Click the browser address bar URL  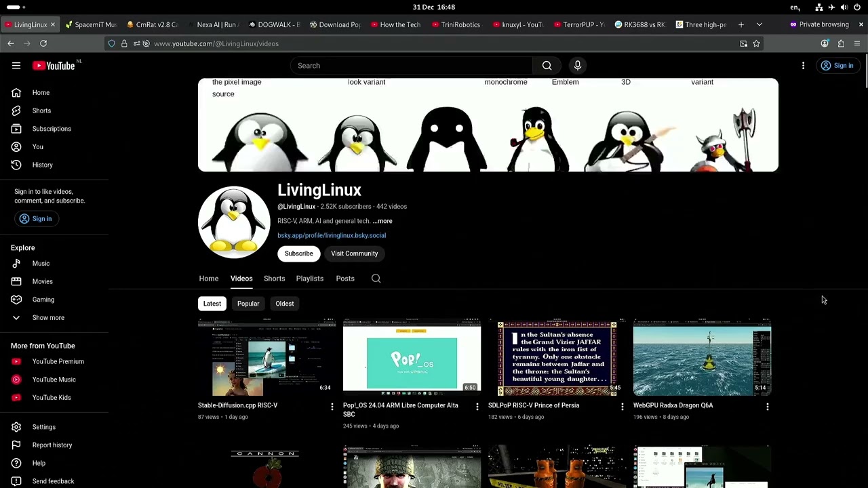tap(216, 43)
